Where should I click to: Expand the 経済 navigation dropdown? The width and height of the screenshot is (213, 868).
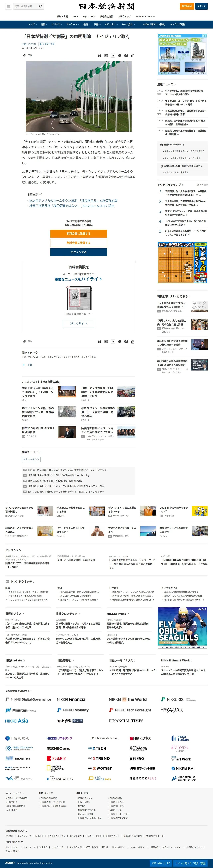87,25
